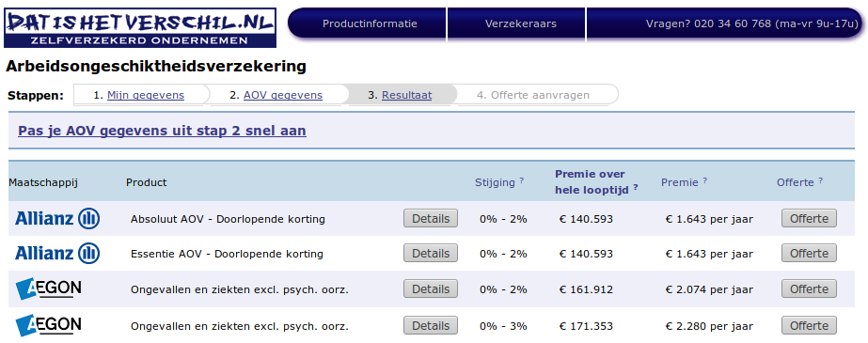Click the first Allianz logo
The height and width of the screenshot is (343, 868).
coord(57,219)
